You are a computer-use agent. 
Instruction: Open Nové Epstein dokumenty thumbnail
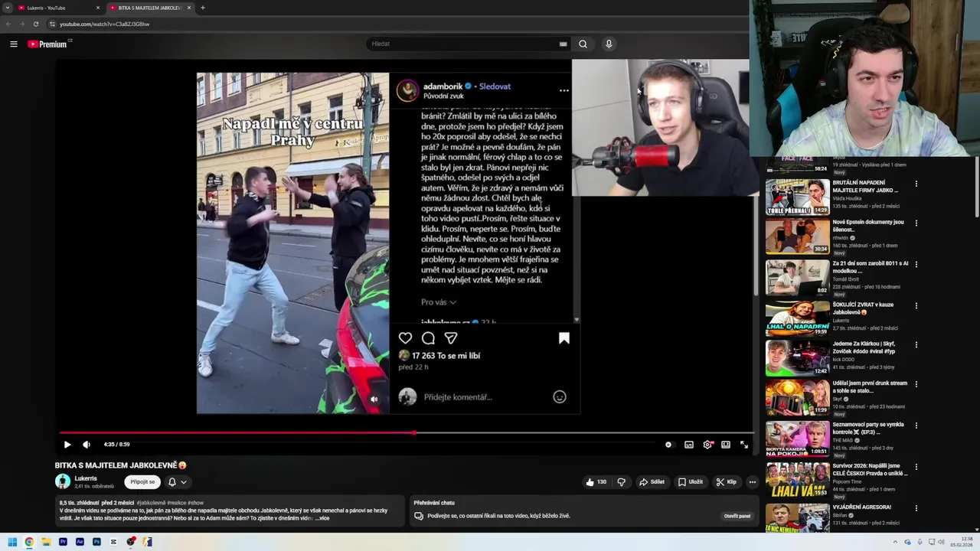tap(797, 236)
